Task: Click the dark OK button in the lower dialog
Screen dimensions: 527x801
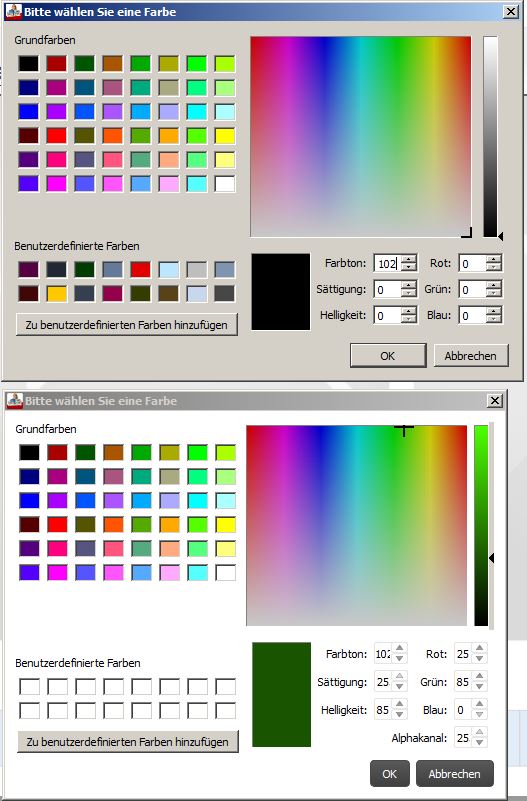Action: [x=390, y=773]
